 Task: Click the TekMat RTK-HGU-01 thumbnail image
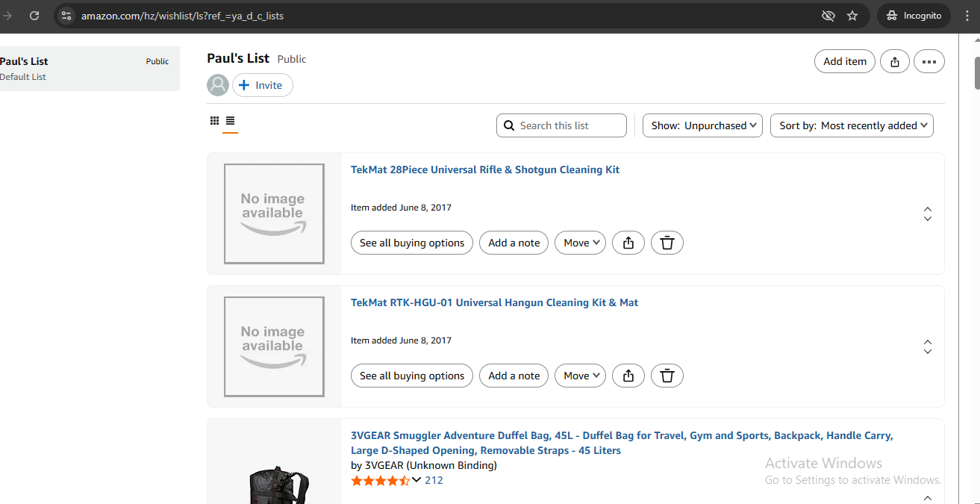pos(274,346)
